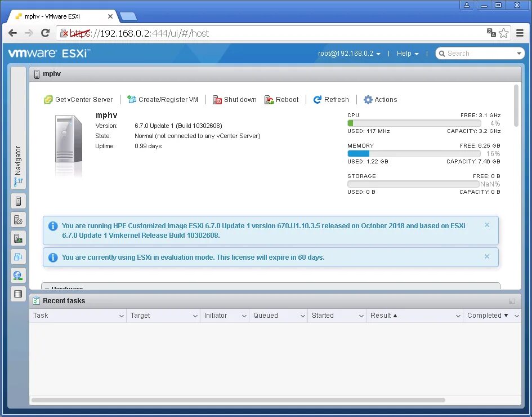Click the insecure certificate lock icon
The width and height of the screenshot is (532, 417).
click(x=64, y=33)
